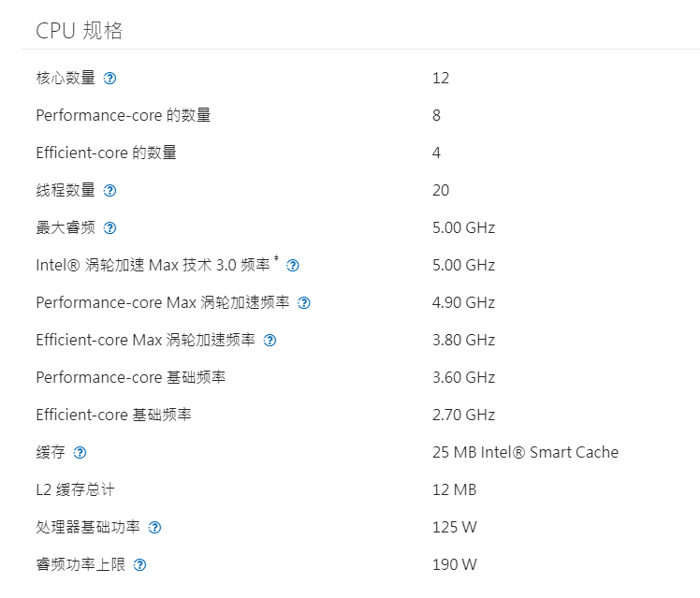Click the L2 缓存总计 label
Viewport: 700px width, 598px height.
point(75,490)
